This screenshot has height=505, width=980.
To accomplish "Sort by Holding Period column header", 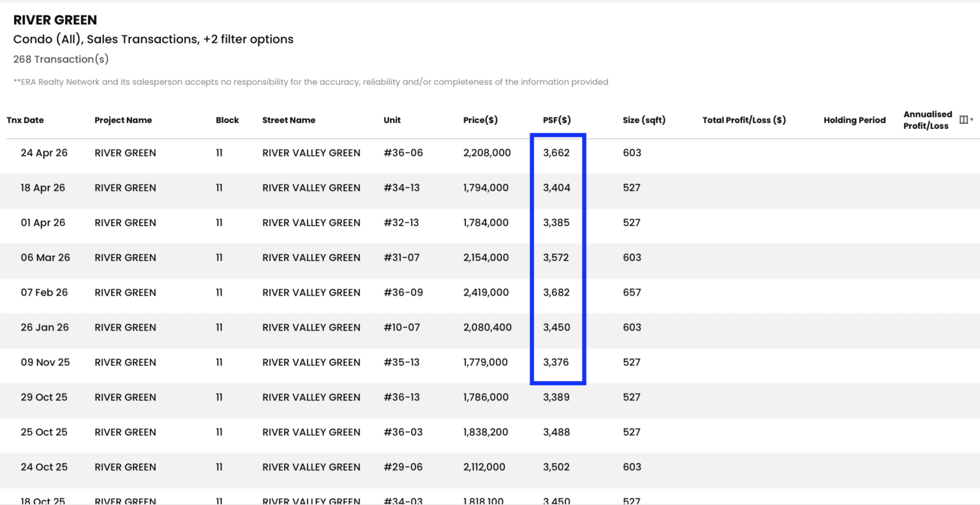I will point(854,120).
